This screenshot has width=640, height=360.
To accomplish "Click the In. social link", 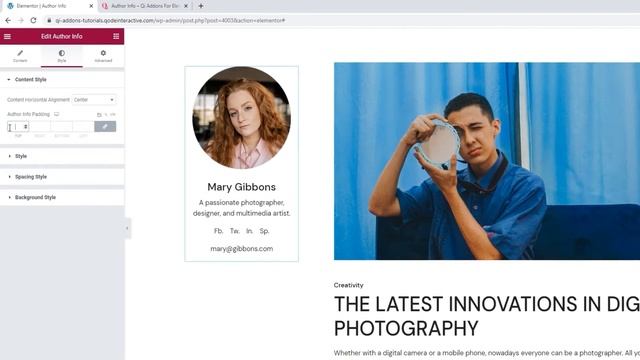I will tap(249, 231).
